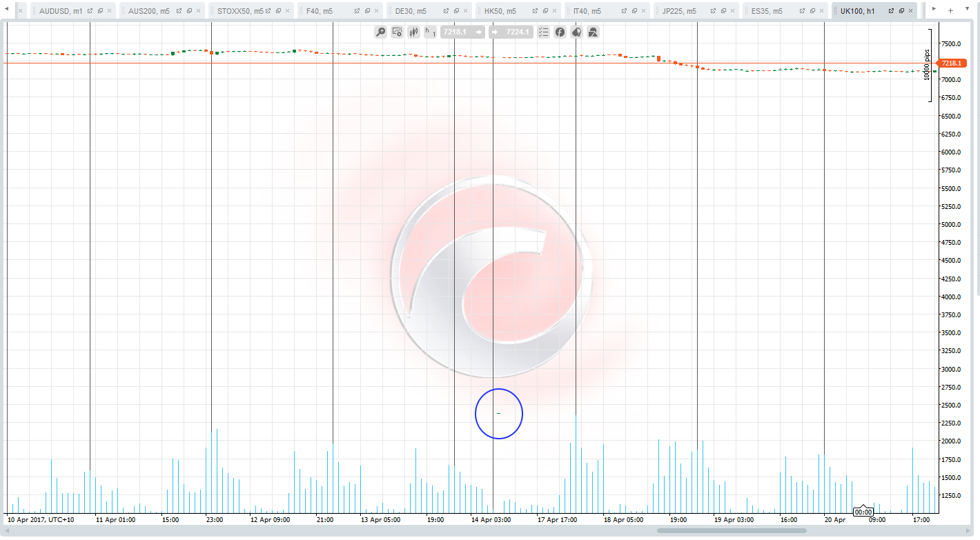The width and height of the screenshot is (980, 540).
Task: Detach the STOXX50, m5 chart window
Action: click(278, 11)
